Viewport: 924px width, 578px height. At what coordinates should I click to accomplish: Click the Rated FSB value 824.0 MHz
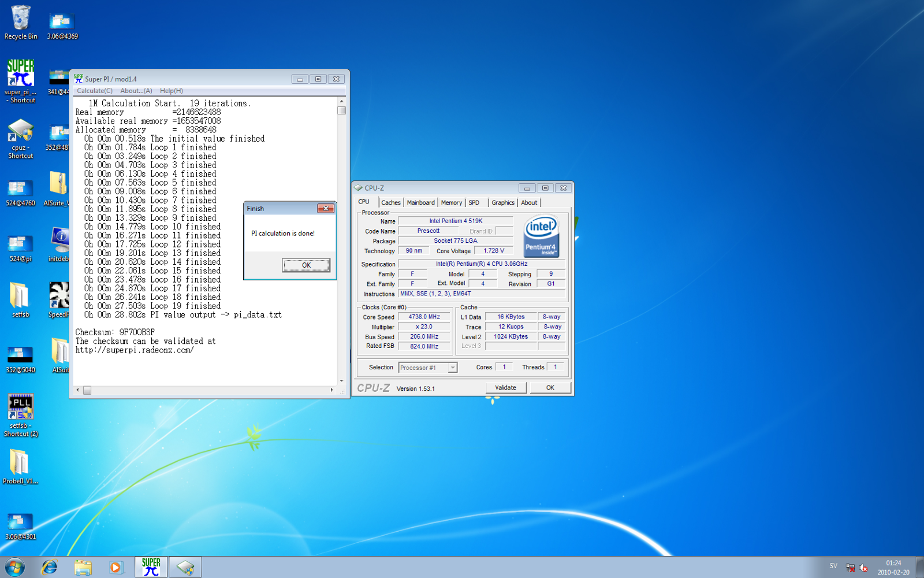424,346
